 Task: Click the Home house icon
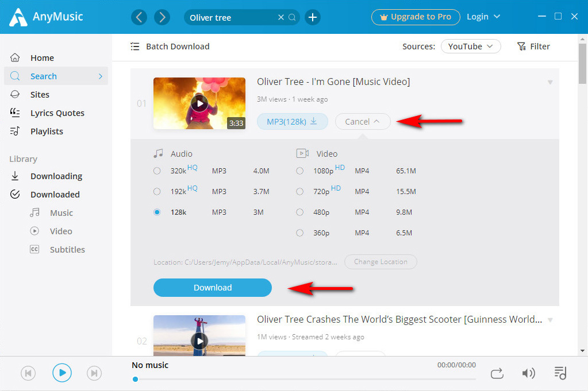(x=15, y=57)
